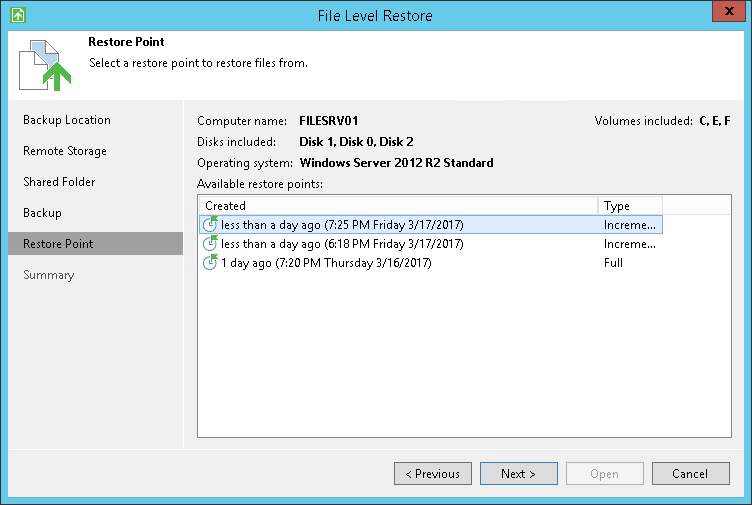752x505 pixels.
Task: Select the Restore Point wizard step
Action: (x=58, y=244)
